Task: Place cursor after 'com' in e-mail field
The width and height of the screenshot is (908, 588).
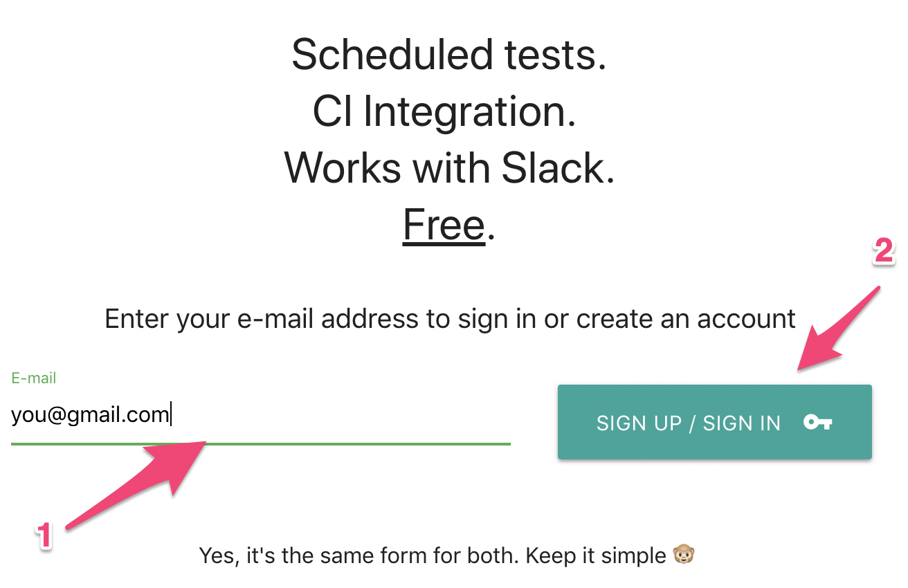Action: click(x=170, y=415)
